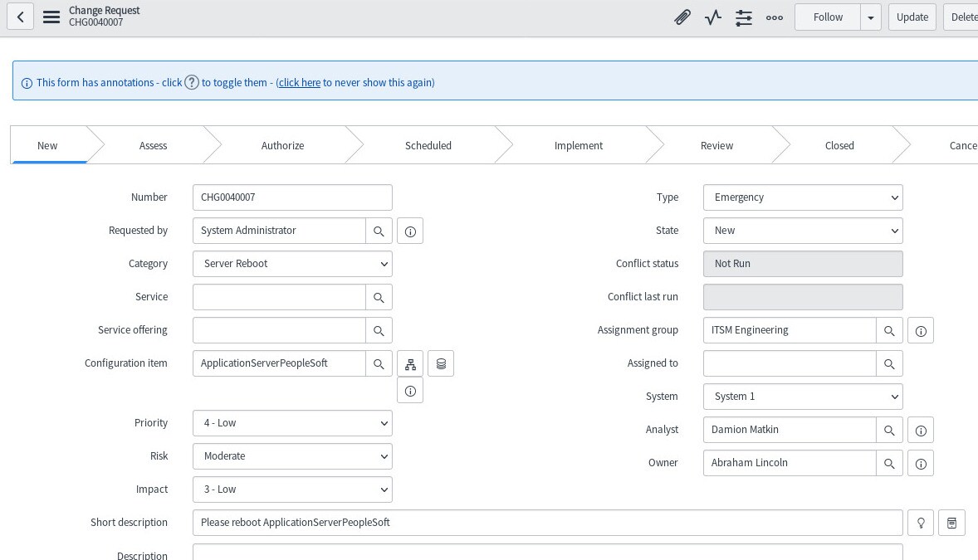Open the form context menu hamburger icon
Image resolution: width=978 pixels, height=560 pixels.
(x=51, y=17)
